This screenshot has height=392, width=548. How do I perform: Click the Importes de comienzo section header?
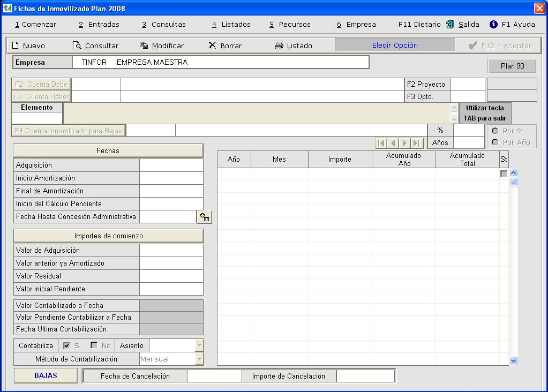(109, 236)
